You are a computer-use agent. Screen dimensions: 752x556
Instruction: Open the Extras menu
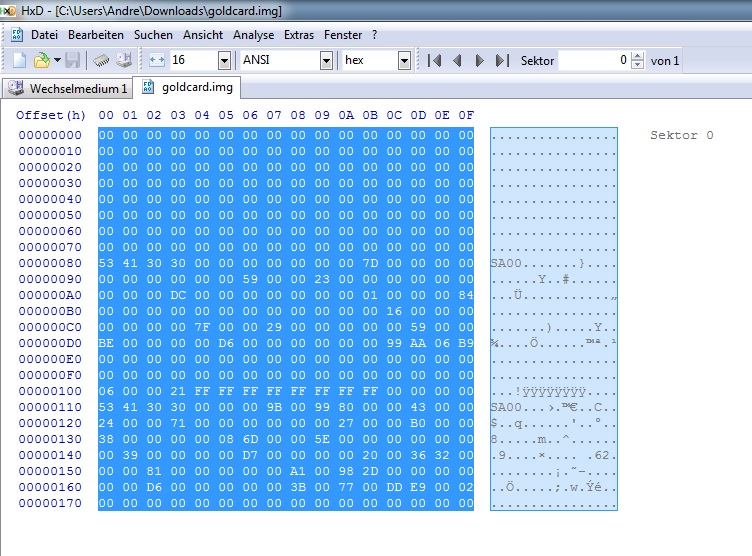coord(299,35)
